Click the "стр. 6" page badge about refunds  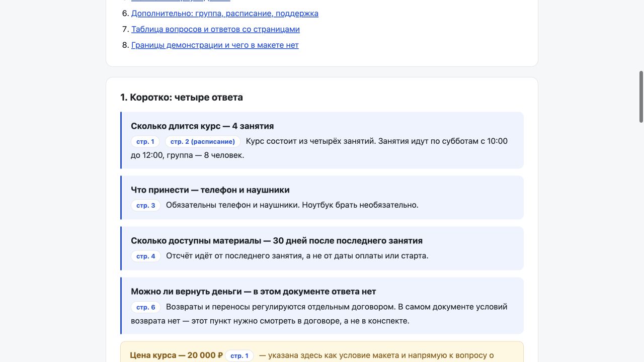146,307
